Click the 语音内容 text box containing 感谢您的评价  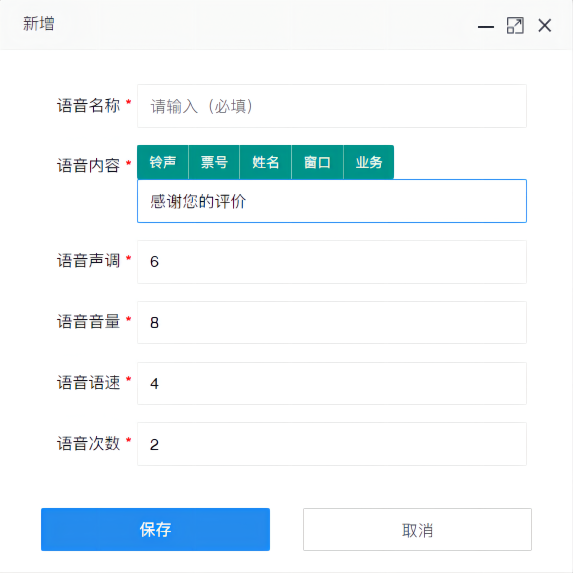coord(332,201)
